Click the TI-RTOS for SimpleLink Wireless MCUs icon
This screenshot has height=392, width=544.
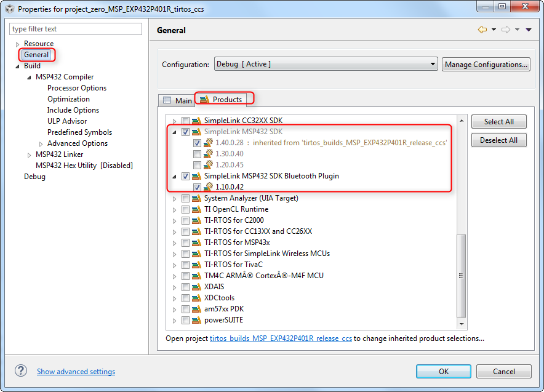(x=197, y=254)
